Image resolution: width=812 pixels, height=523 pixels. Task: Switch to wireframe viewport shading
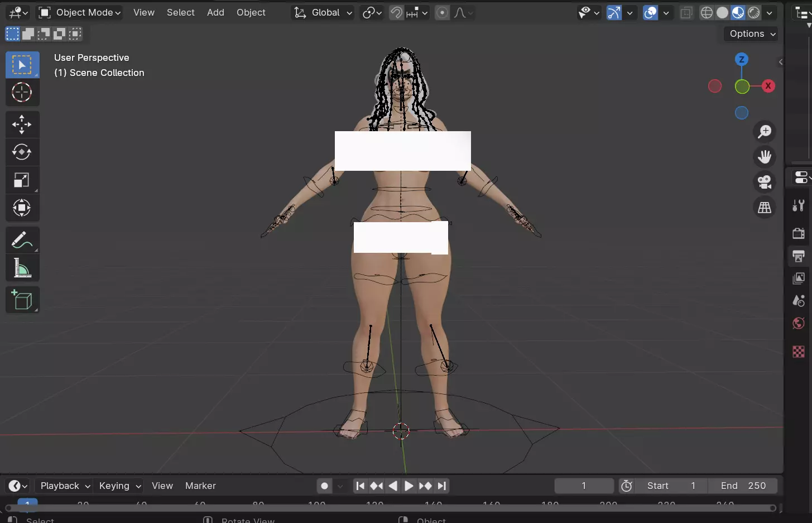pos(707,12)
